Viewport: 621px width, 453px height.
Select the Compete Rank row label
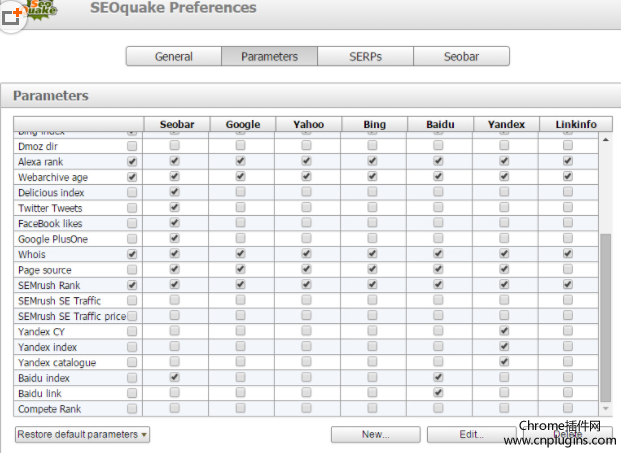[50, 409]
